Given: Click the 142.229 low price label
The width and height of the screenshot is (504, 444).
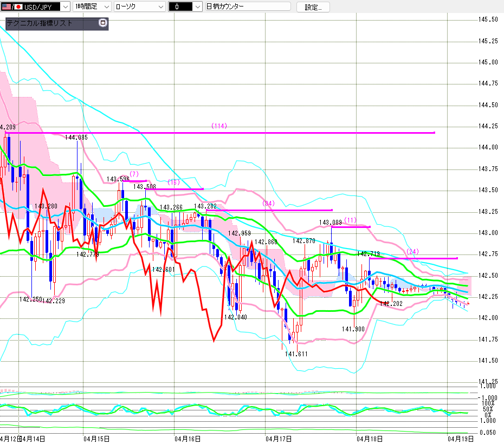Looking at the screenshot, I should click(54, 301).
